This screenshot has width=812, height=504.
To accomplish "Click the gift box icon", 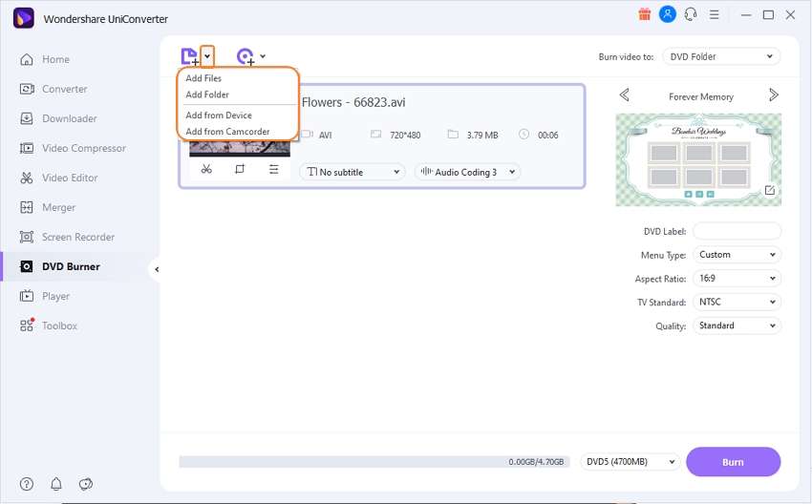I will point(645,14).
